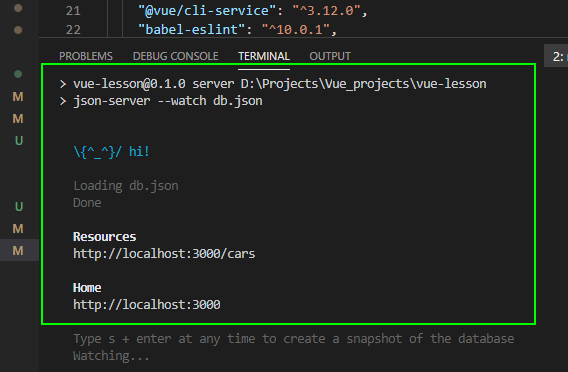Open the DEBUG CONSOLE tab
This screenshot has height=372, width=568.
175,56
